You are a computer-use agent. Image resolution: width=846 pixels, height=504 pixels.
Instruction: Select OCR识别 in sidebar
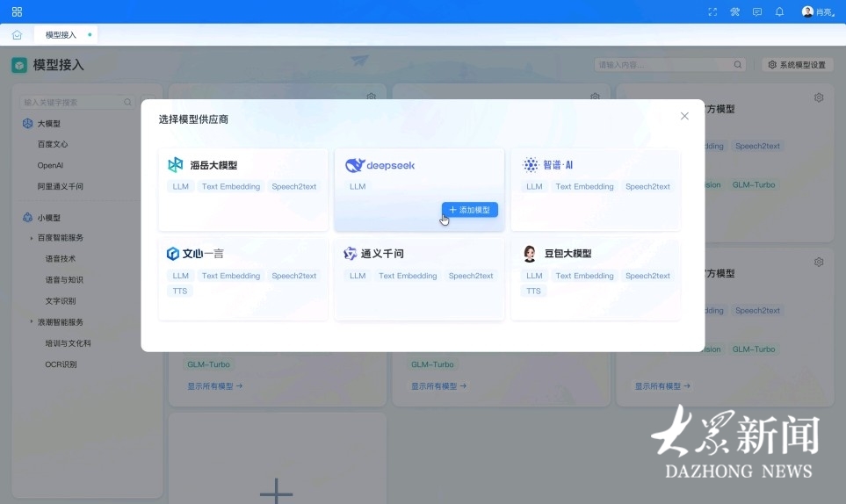click(61, 364)
